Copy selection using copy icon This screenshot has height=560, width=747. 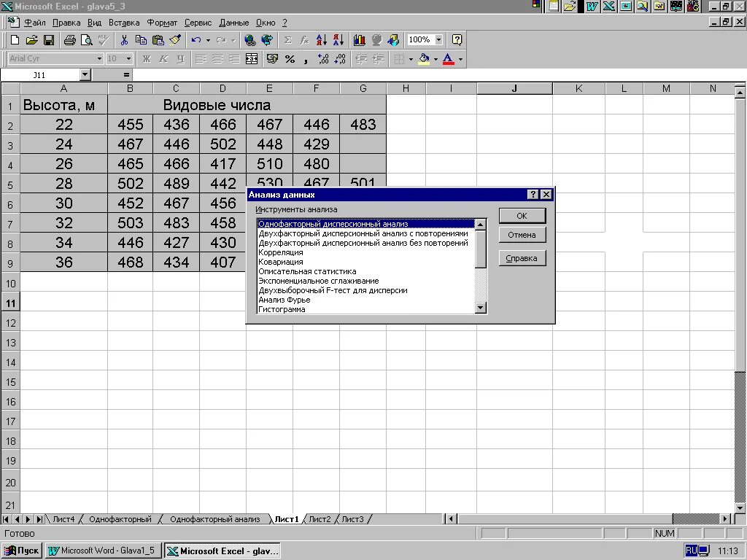(141, 40)
